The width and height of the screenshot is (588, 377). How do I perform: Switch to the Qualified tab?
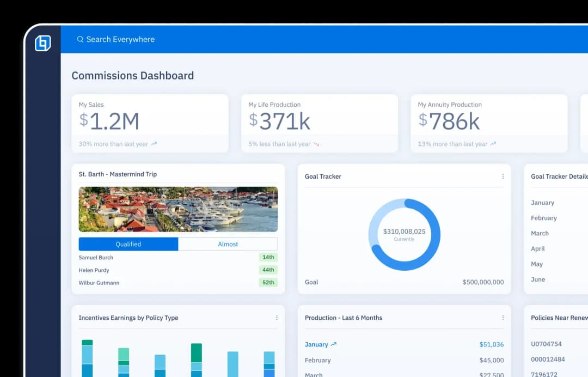click(x=128, y=244)
